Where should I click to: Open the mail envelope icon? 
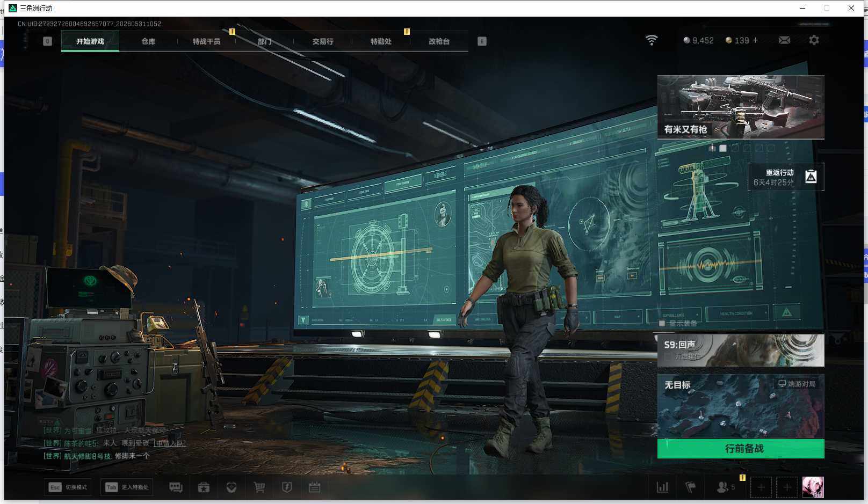click(784, 40)
